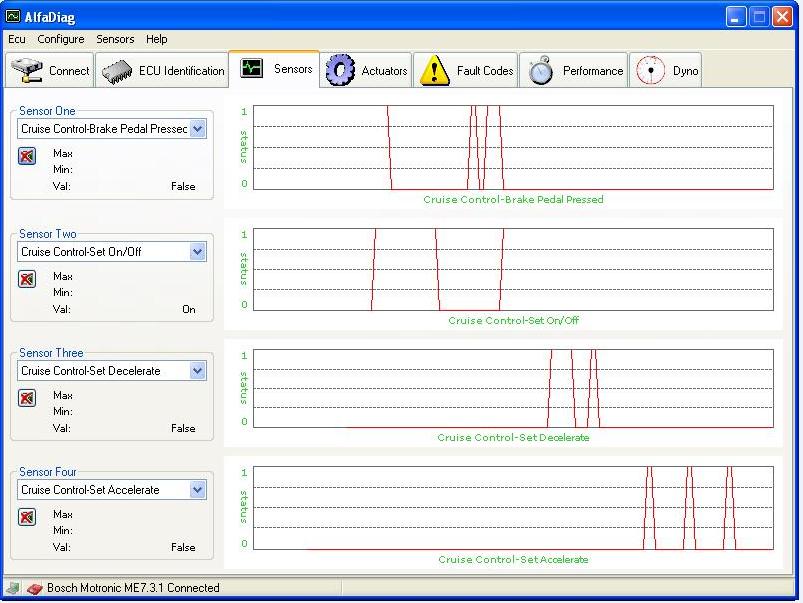
Task: Click the Fault Codes warning triangle icon
Action: click(435, 71)
